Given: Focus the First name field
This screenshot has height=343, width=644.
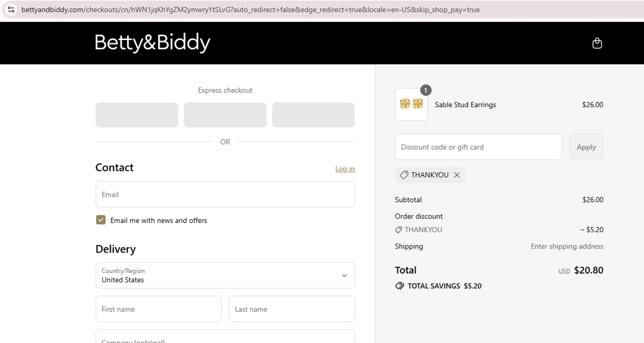Looking at the screenshot, I should (158, 309).
